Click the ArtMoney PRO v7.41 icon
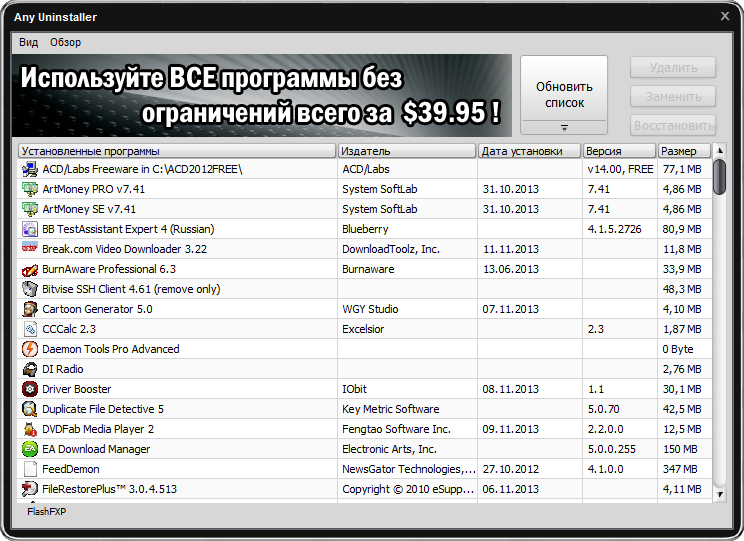The image size is (744, 541). point(30,189)
